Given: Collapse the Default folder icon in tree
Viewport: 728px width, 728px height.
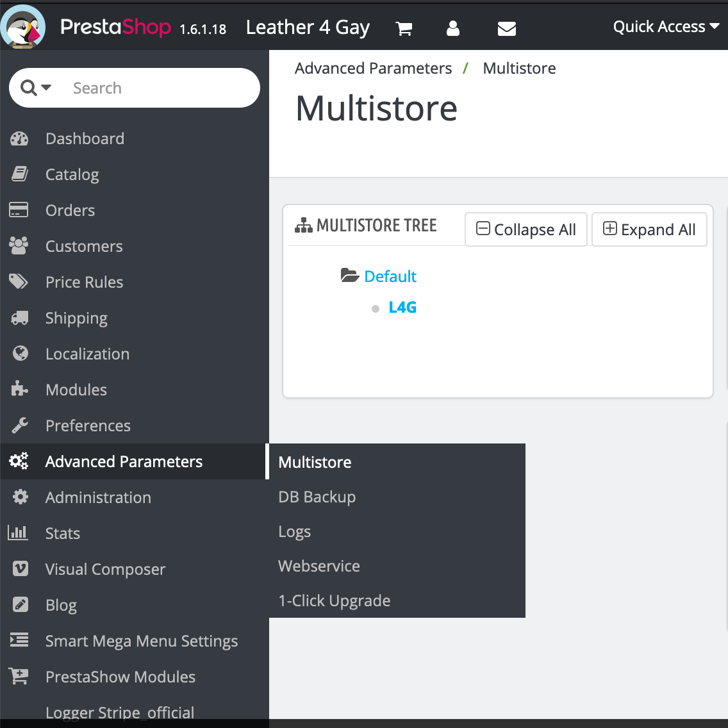Looking at the screenshot, I should click(350, 276).
